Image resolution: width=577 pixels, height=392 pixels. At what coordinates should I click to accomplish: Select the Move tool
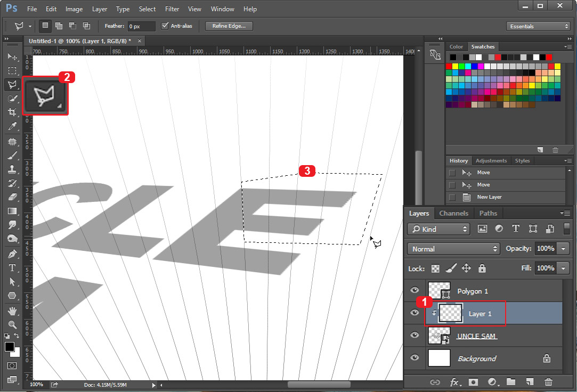coord(12,57)
